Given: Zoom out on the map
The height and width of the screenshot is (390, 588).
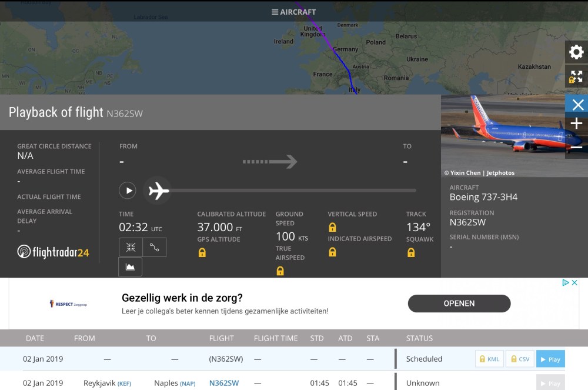Looking at the screenshot, I should coord(576,147).
